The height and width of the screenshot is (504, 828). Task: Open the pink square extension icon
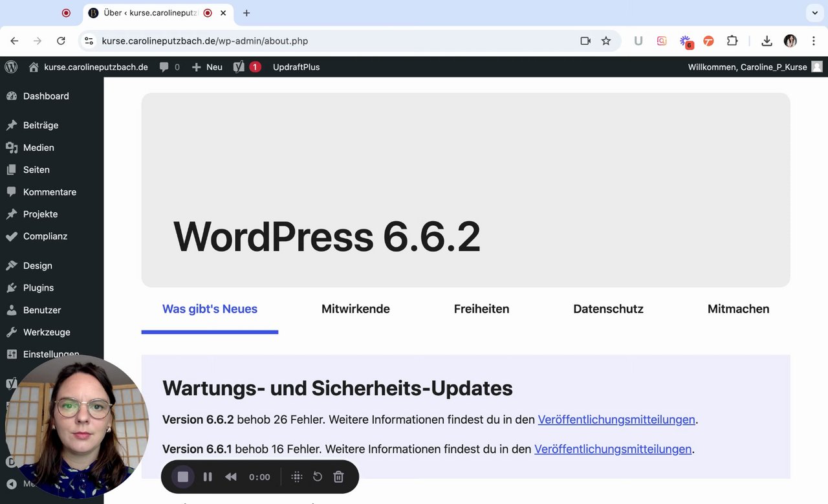[662, 41]
